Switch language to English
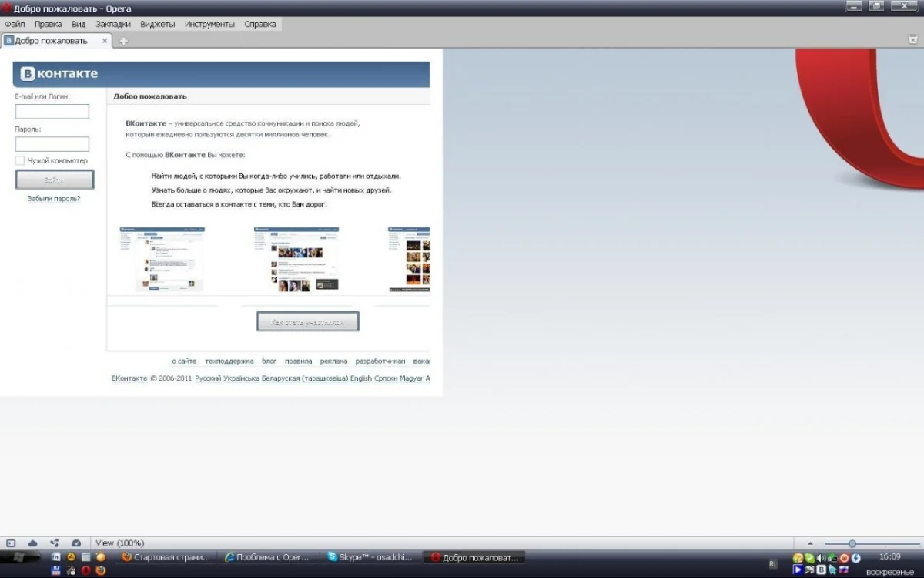 [x=360, y=378]
